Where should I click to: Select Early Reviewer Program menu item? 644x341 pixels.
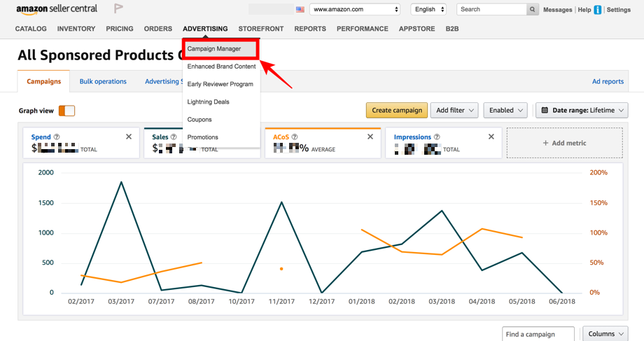(x=221, y=84)
